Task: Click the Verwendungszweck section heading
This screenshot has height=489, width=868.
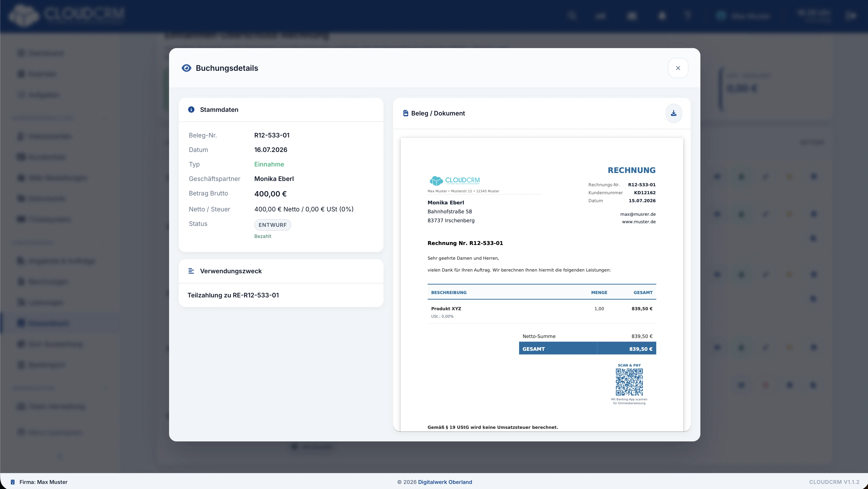Action: pyautogui.click(x=230, y=271)
